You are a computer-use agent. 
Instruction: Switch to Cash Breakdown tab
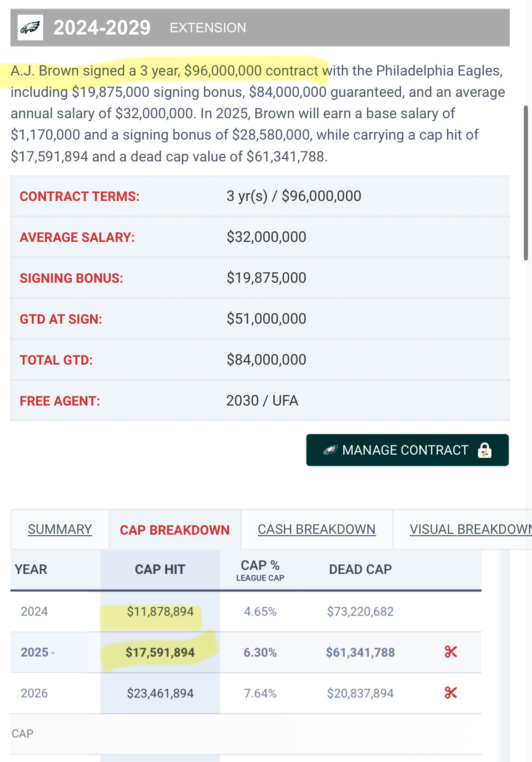[x=316, y=529]
